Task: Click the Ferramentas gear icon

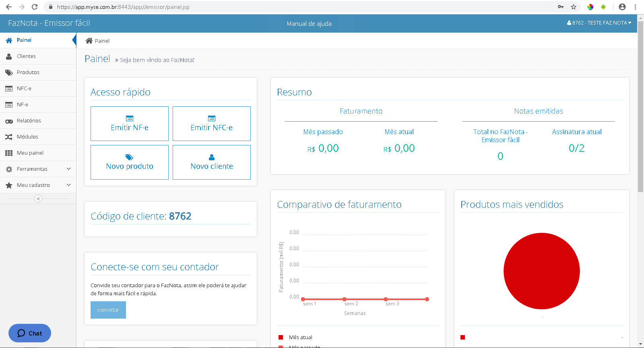Action: click(9, 169)
